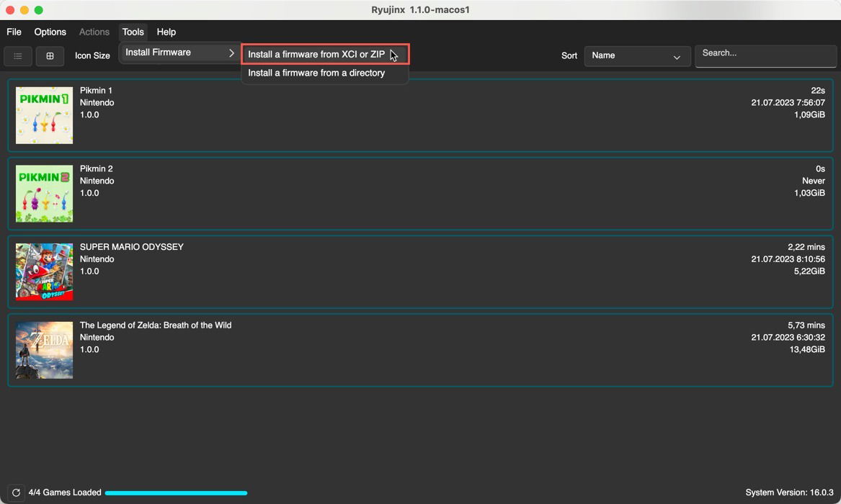Switch to grid view layout

coord(49,55)
